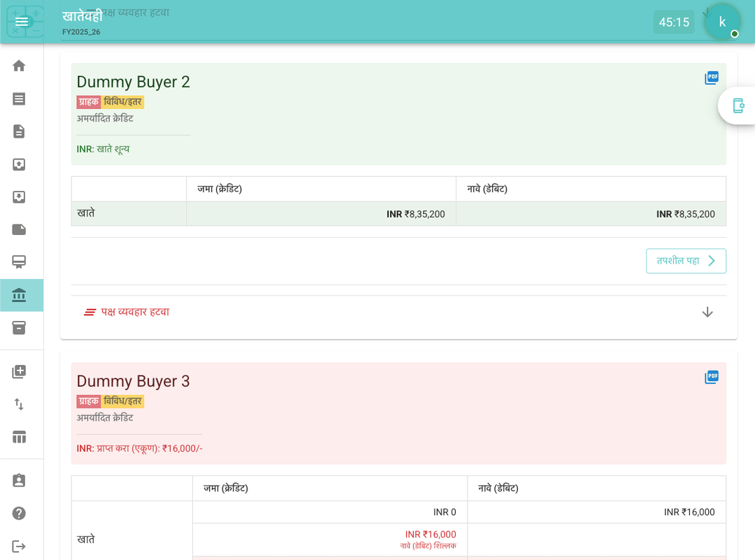Download PDF for Dummy Buyer 2

712,78
